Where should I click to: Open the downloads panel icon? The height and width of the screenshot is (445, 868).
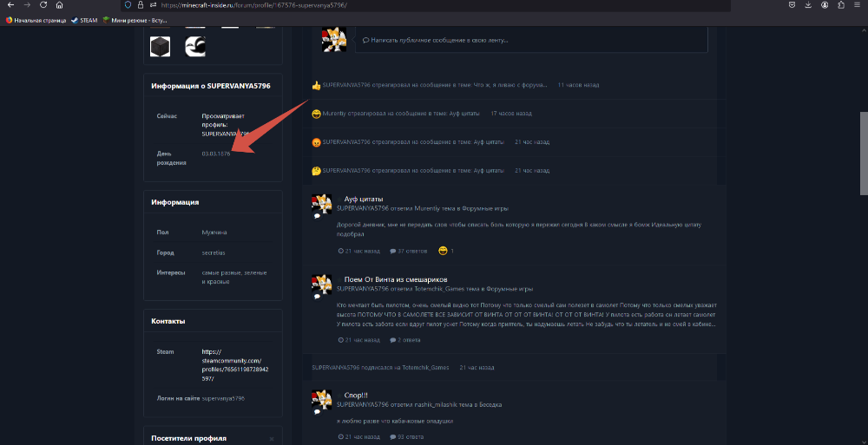point(808,5)
